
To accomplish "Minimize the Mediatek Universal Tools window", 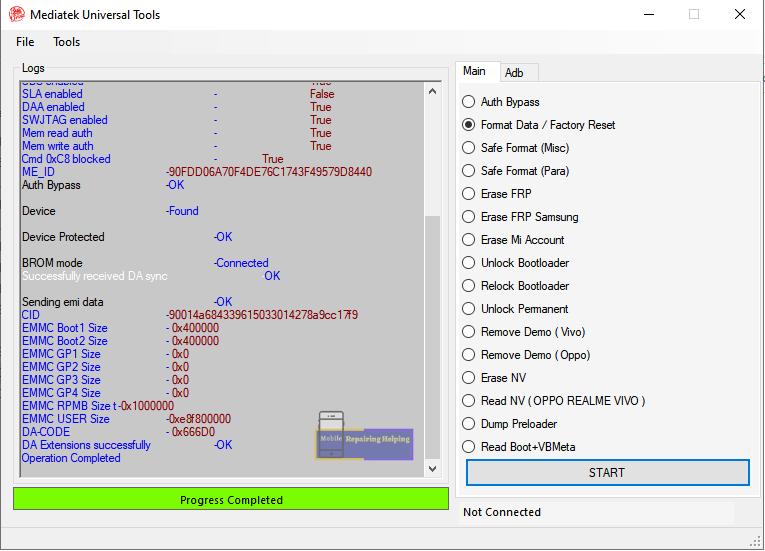I will point(649,14).
